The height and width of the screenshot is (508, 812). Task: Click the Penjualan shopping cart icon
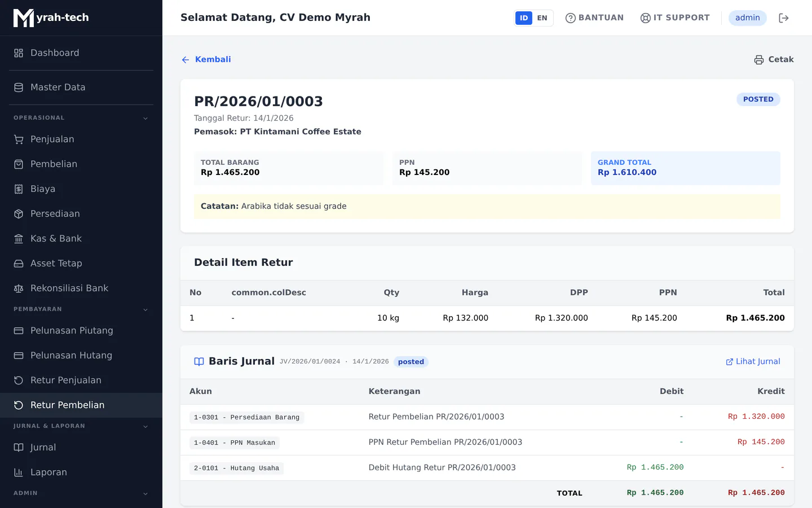(19, 139)
